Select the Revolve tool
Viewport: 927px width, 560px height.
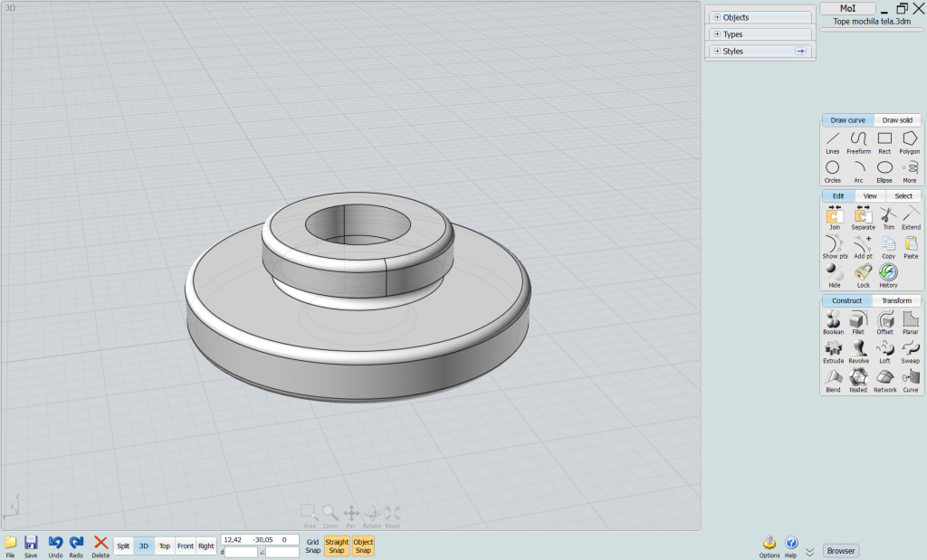(x=858, y=351)
